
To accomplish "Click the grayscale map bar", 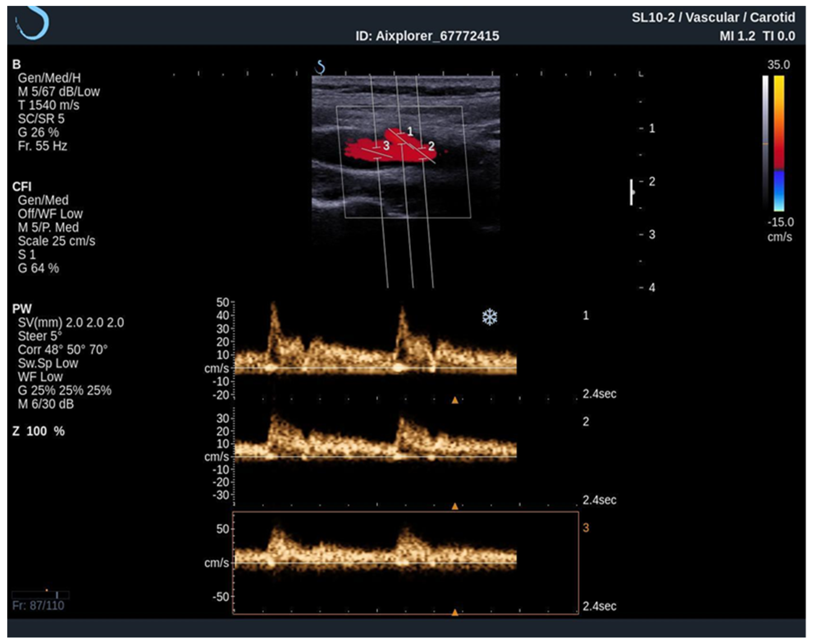I will point(765,143).
